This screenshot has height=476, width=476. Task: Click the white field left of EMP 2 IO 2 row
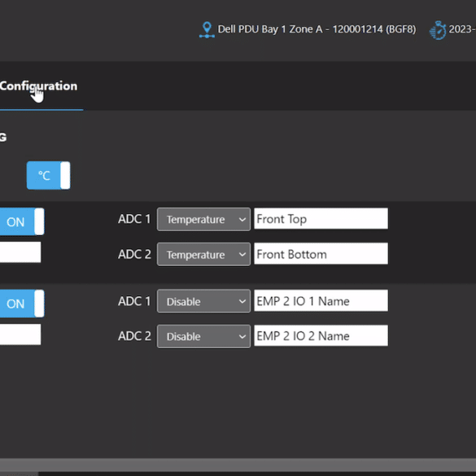click(x=20, y=334)
